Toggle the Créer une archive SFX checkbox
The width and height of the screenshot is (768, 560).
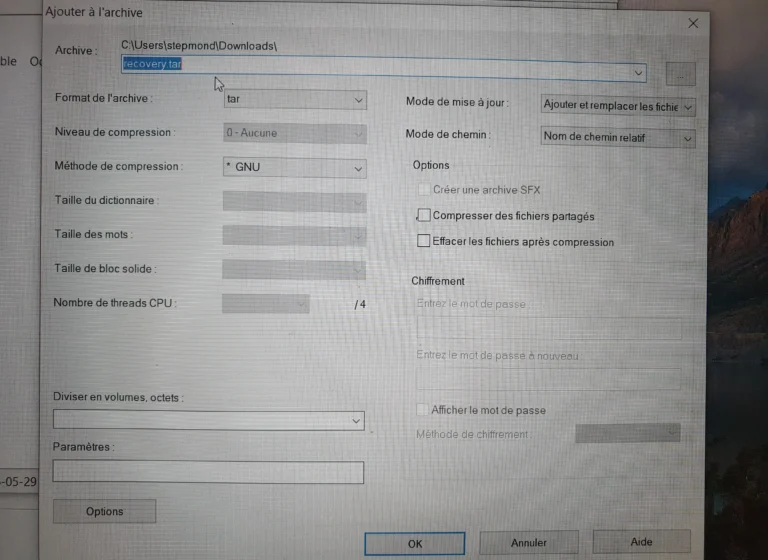click(x=424, y=189)
